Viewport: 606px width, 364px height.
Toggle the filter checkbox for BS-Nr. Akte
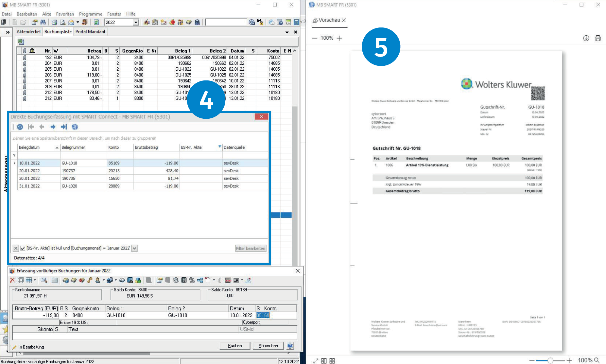point(23,248)
